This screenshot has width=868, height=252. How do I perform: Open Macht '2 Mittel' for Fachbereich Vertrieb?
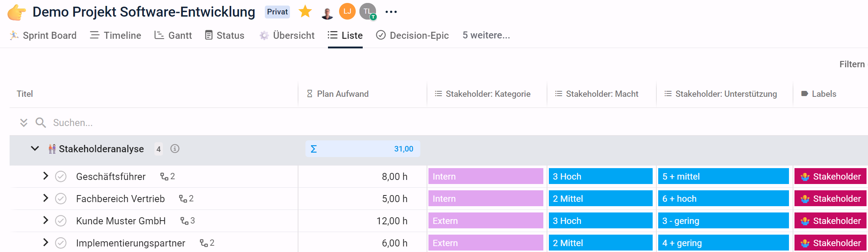point(601,198)
